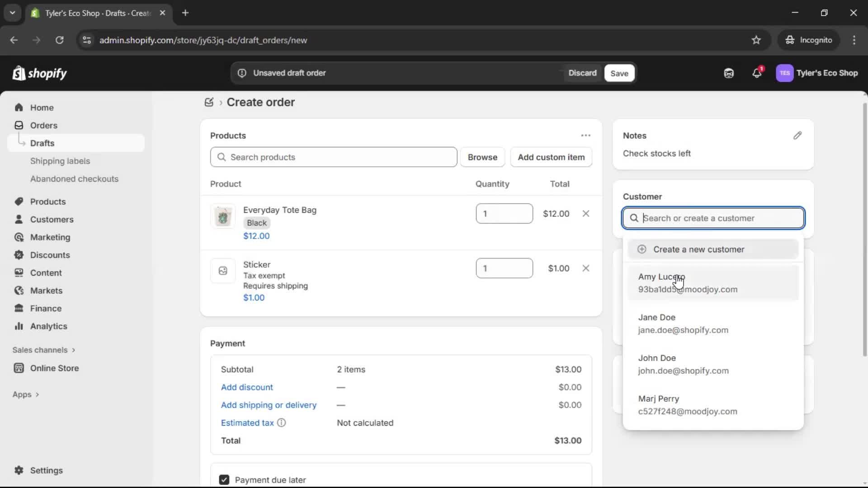Go to Online Store

(55, 368)
